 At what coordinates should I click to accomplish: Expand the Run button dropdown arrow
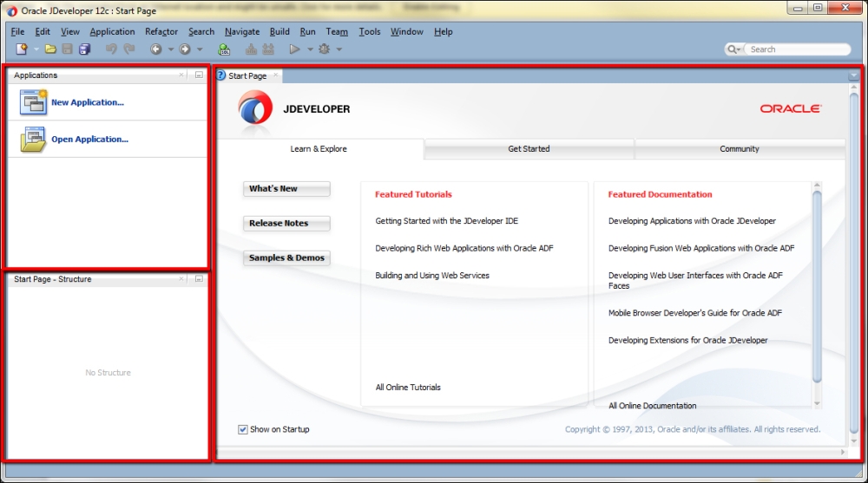tap(310, 49)
